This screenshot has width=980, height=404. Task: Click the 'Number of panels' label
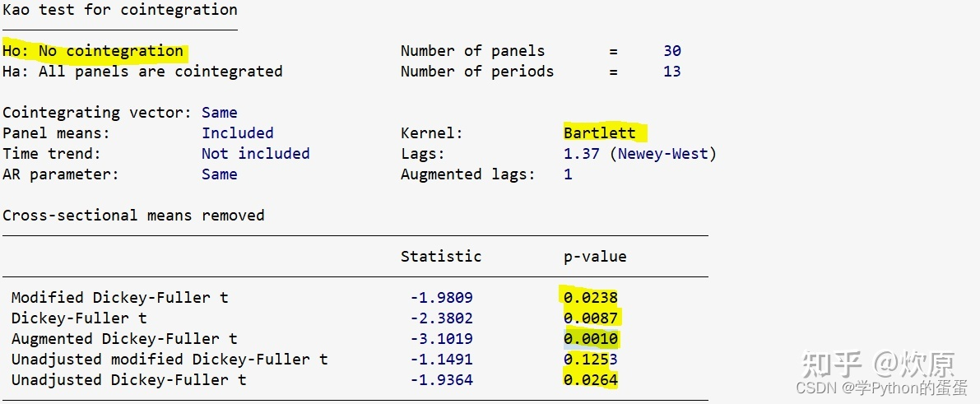472,51
